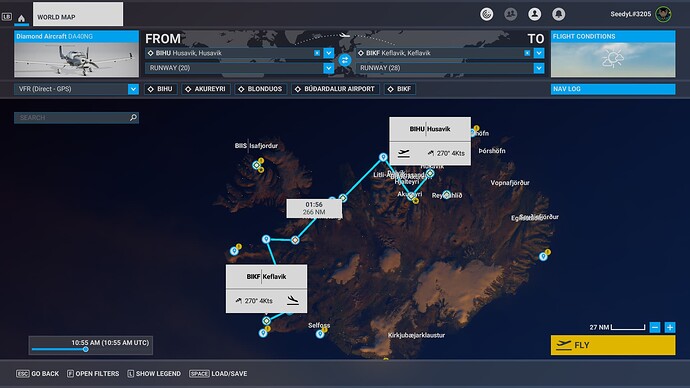Zoom out the map with minus
The height and width of the screenshot is (388, 690).
click(655, 327)
